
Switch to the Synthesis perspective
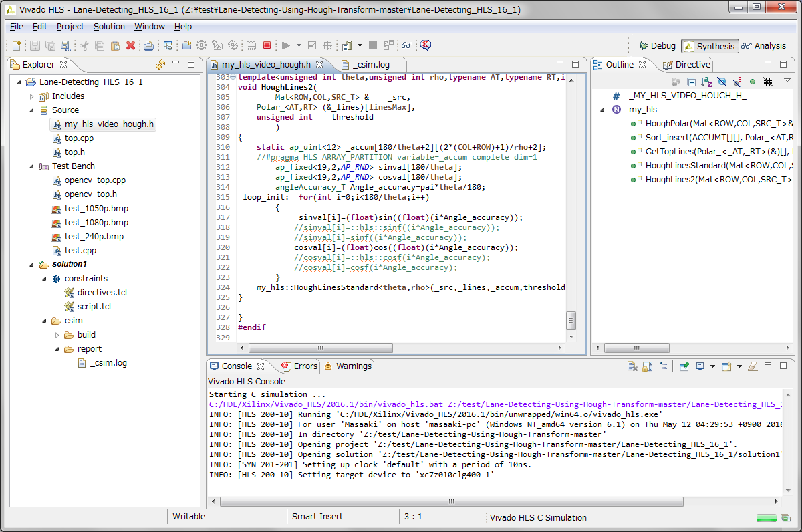tap(710, 46)
